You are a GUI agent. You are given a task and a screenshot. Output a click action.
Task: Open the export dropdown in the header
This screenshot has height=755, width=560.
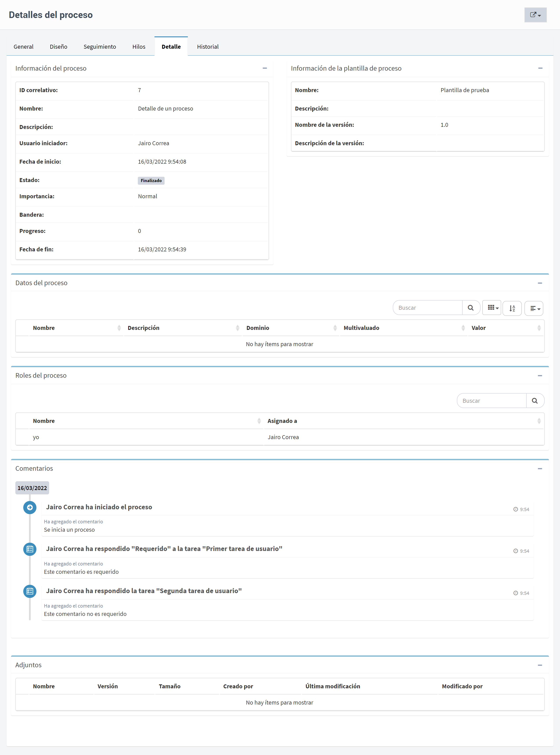[535, 15]
